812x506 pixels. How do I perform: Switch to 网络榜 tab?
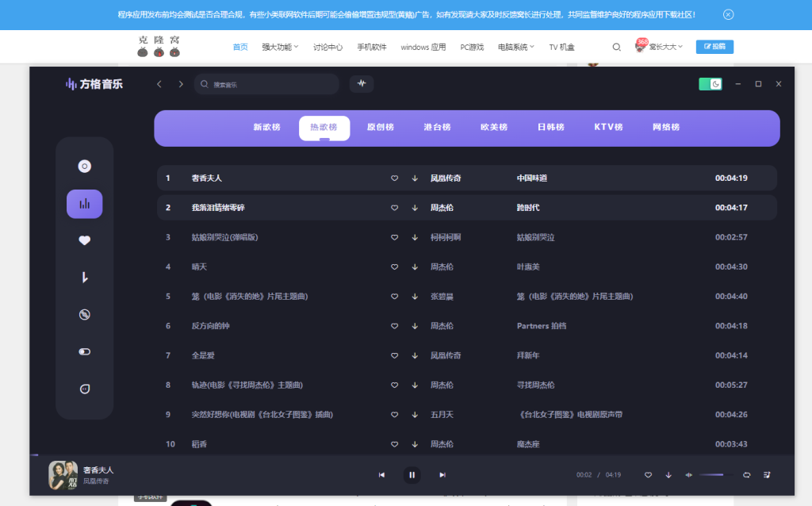666,128
